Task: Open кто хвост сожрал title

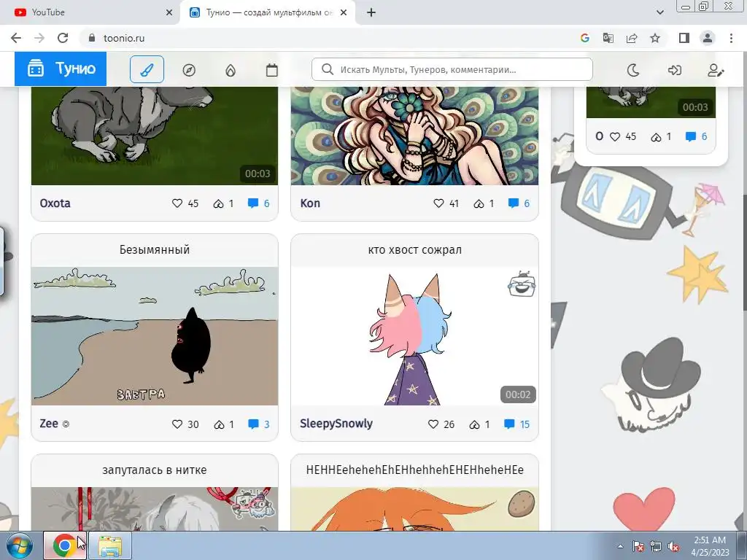Action: coord(414,249)
